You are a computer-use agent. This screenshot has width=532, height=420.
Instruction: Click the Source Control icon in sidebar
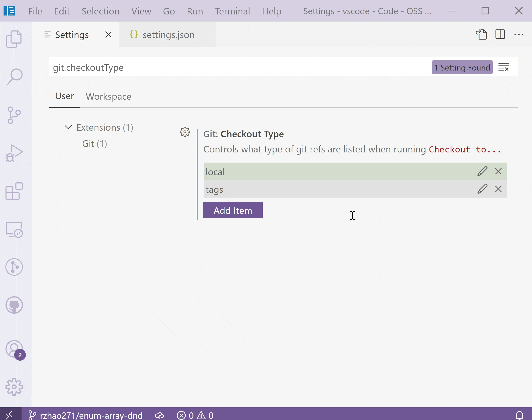[x=14, y=114]
